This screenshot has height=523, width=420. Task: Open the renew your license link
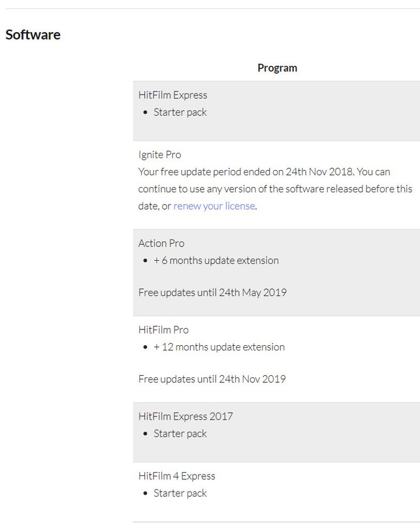(214, 206)
